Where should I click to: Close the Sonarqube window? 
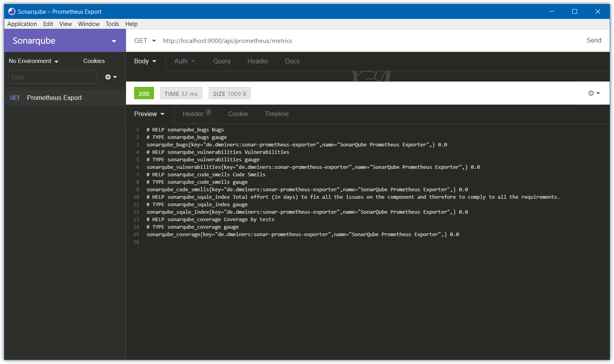pos(598,11)
